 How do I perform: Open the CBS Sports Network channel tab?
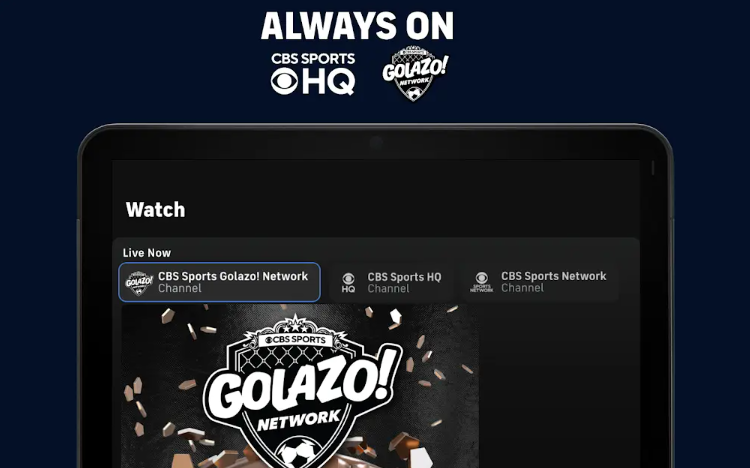coord(539,282)
